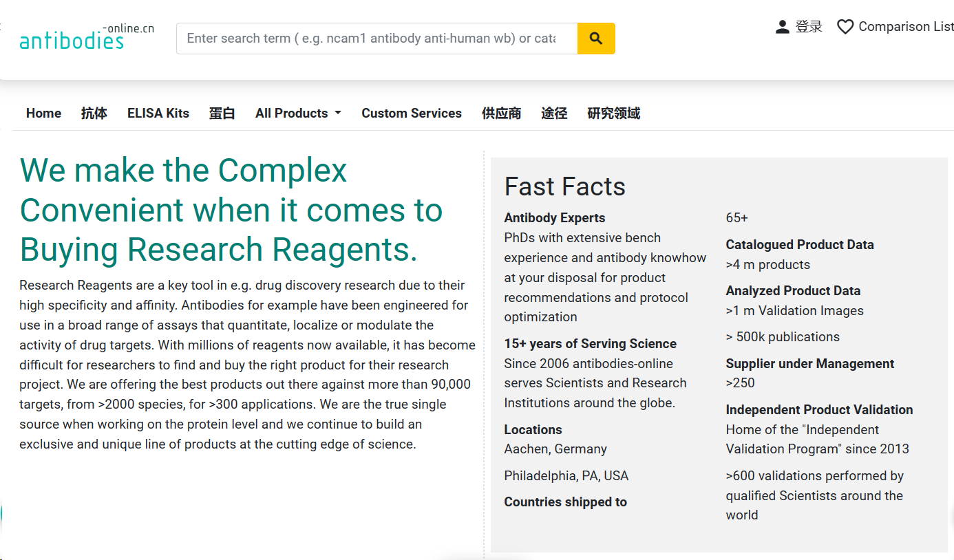Click the 'We make the Complex Convenient' headline

(x=231, y=210)
